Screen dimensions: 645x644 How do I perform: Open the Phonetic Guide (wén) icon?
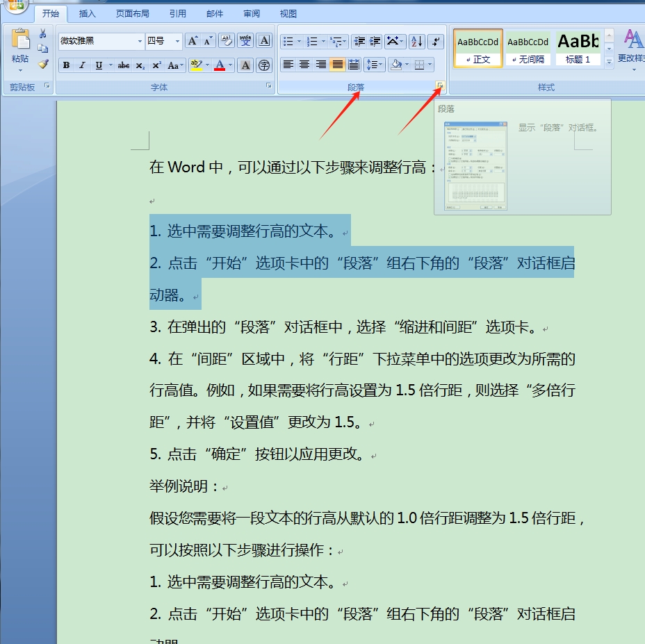click(x=245, y=41)
